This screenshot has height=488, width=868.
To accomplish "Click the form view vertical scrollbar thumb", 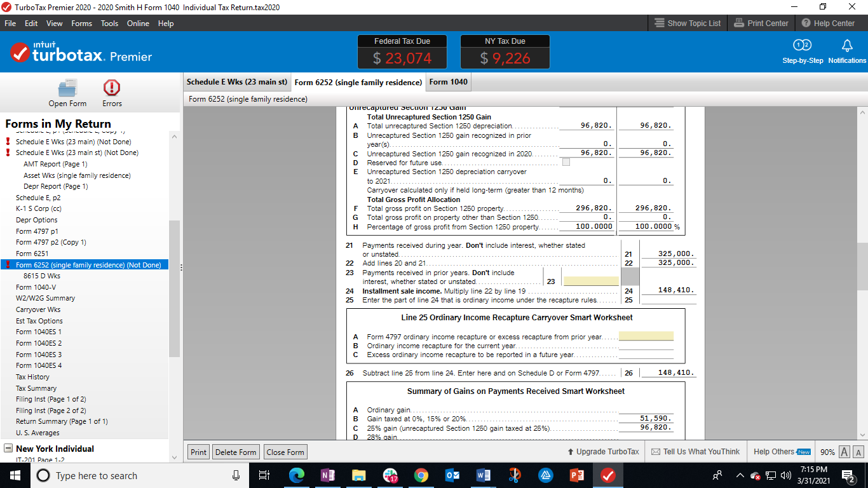I will [x=862, y=267].
